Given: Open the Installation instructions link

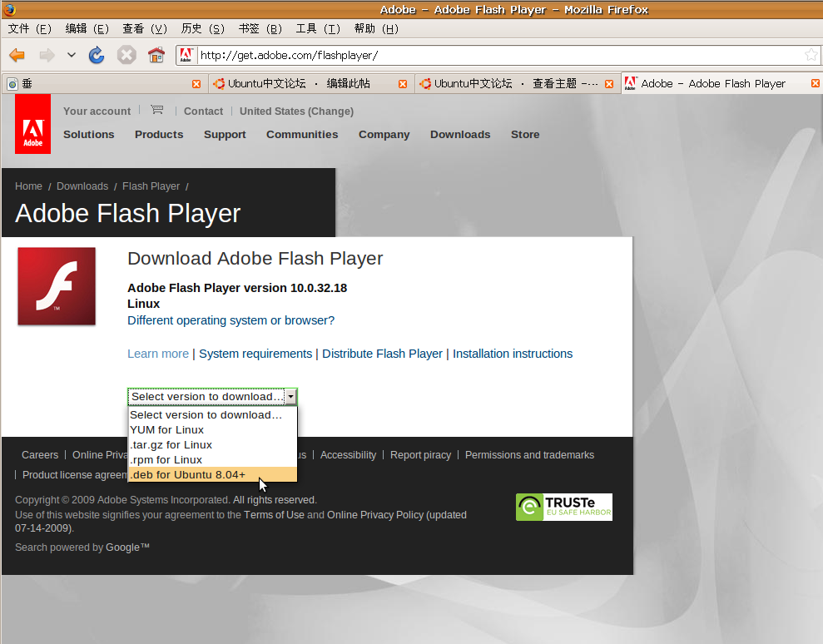Looking at the screenshot, I should point(513,354).
